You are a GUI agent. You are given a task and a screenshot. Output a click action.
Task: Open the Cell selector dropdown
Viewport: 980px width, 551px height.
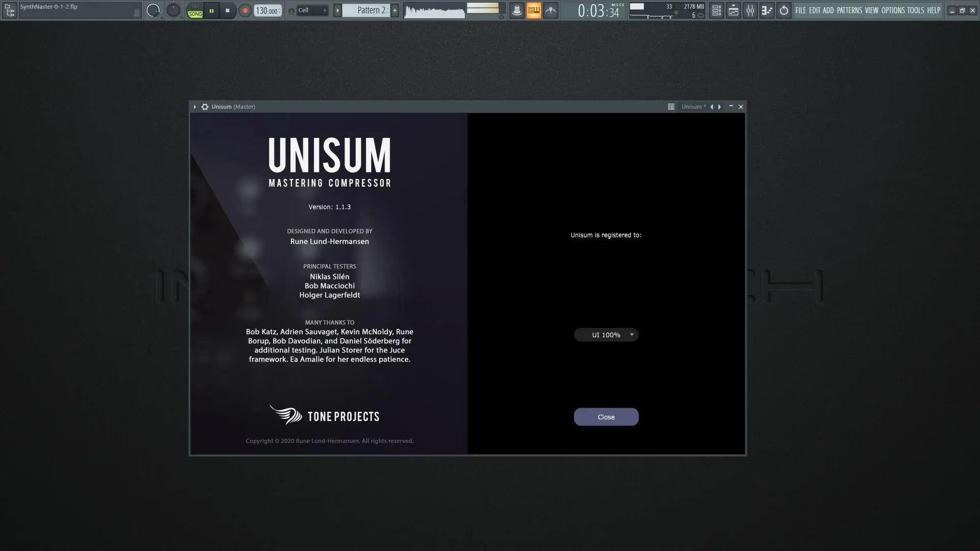(x=312, y=10)
